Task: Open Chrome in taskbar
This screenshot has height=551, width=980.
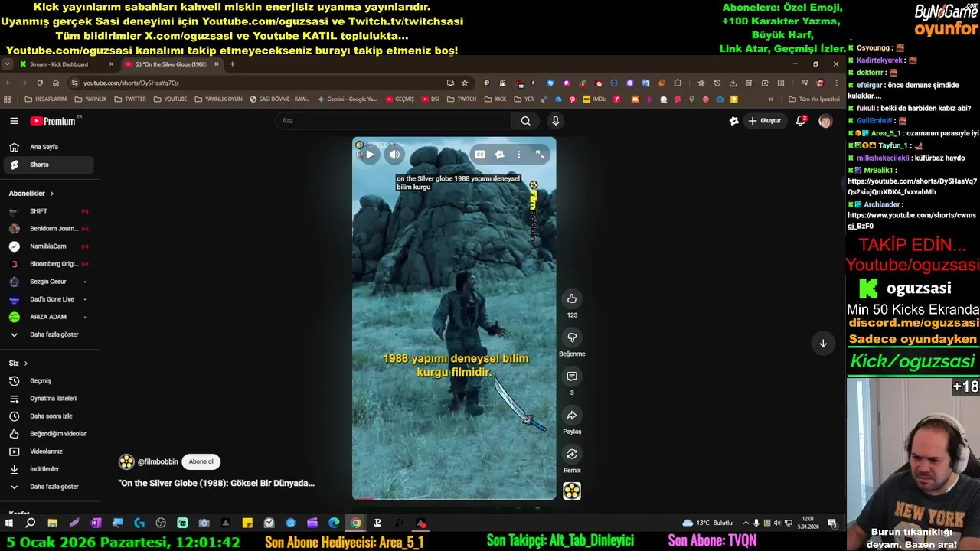Action: pyautogui.click(x=355, y=523)
